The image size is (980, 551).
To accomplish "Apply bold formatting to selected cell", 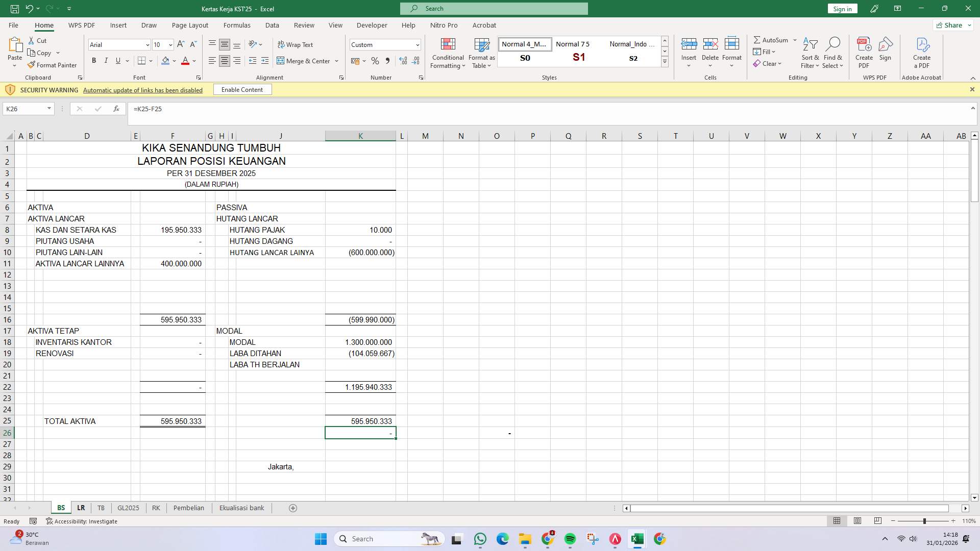I will (x=94, y=61).
